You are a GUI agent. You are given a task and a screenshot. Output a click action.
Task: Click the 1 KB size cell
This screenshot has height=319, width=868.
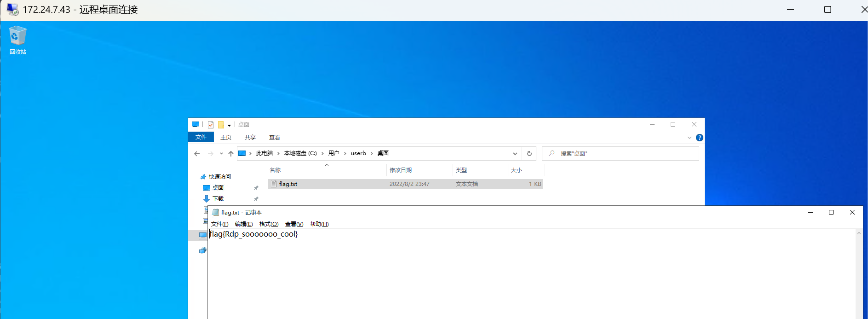pos(535,184)
